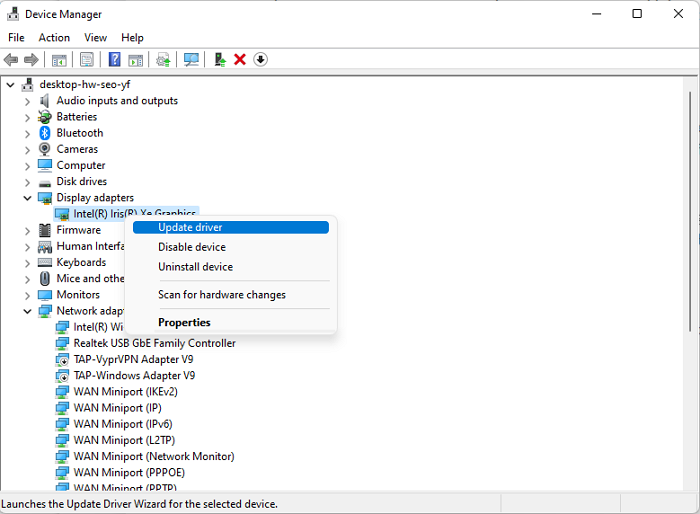
Task: Click the red X Uninstall device icon
Action: (x=240, y=60)
